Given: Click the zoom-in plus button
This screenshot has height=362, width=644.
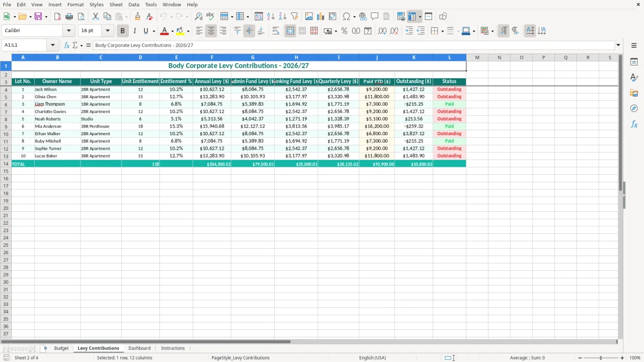Looking at the screenshot, I should 623,358.
